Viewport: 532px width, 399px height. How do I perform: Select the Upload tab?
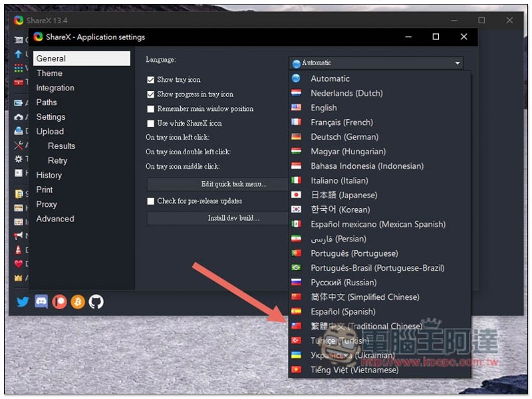tap(82, 131)
